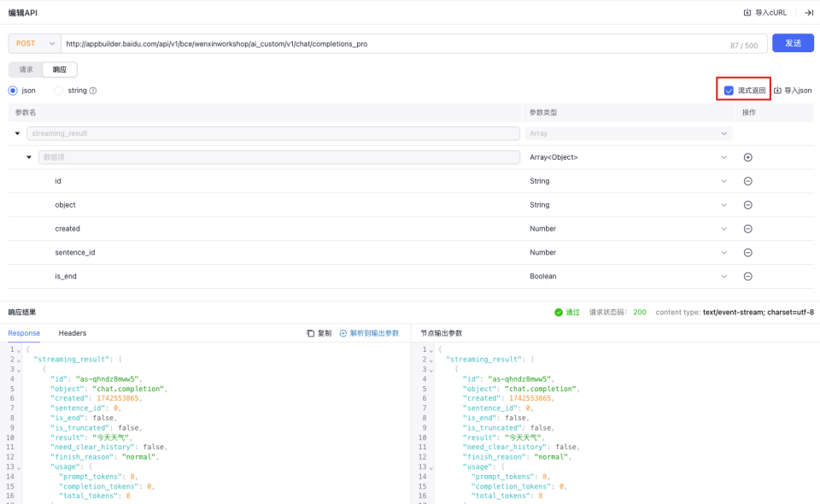Remove the created parameter row
The height and width of the screenshot is (504, 820).
748,228
